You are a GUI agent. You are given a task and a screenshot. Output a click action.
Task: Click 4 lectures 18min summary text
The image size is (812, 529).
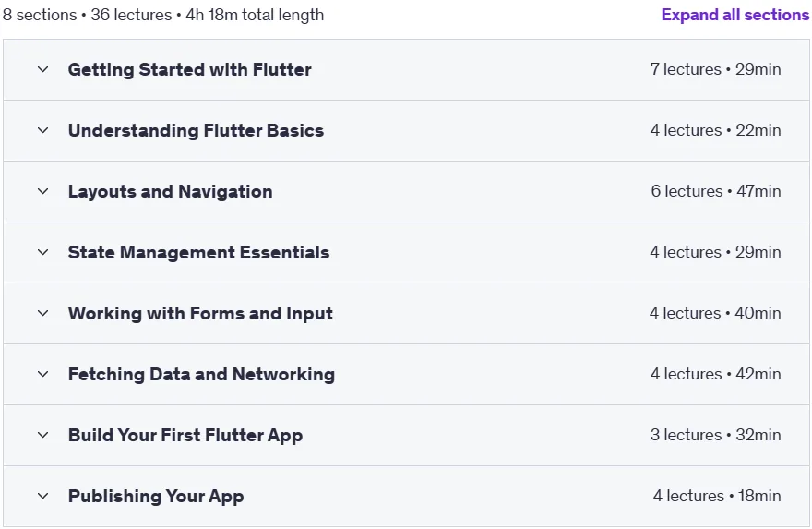pyautogui.click(x=717, y=496)
